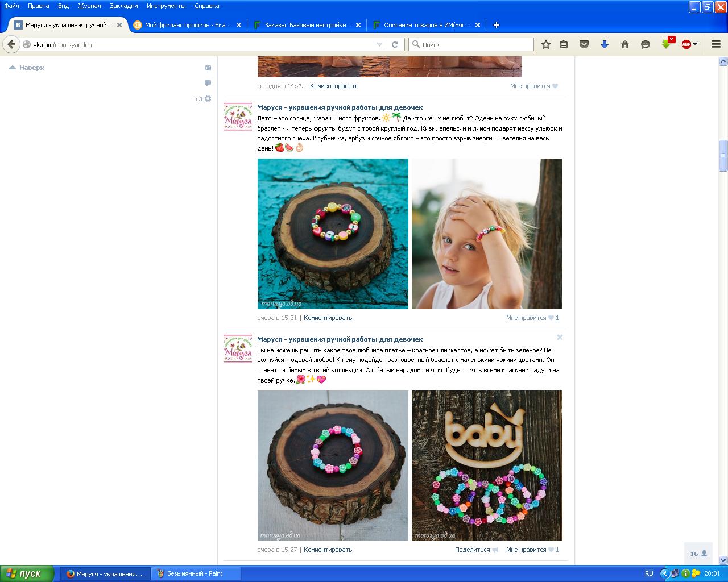728x582 pixels.
Task: Click the 20:01 system clock
Action: [x=712, y=573]
